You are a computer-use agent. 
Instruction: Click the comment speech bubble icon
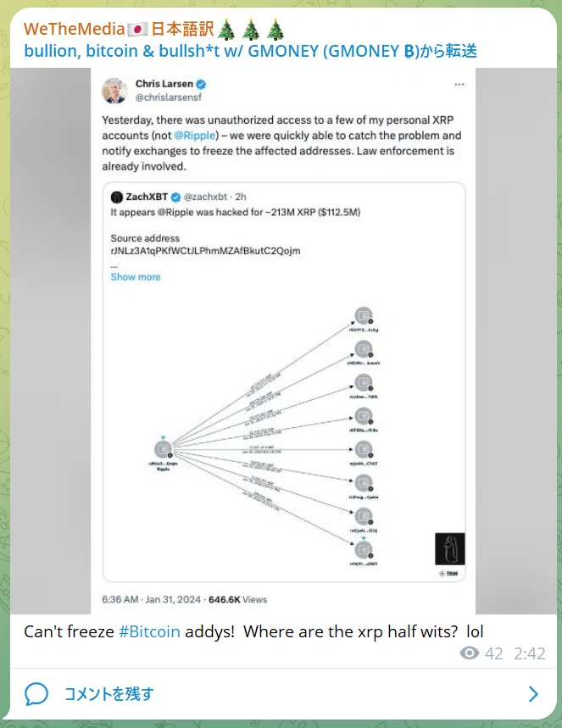coord(36,693)
